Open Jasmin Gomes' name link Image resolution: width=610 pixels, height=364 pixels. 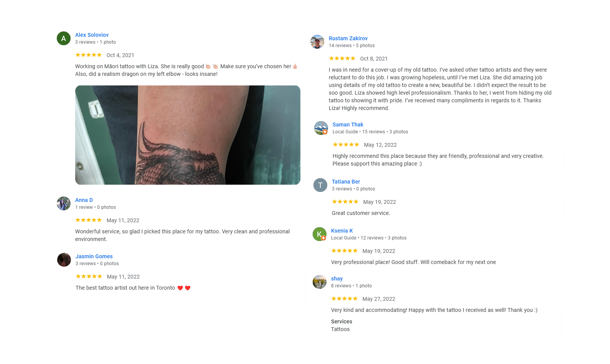tap(94, 256)
